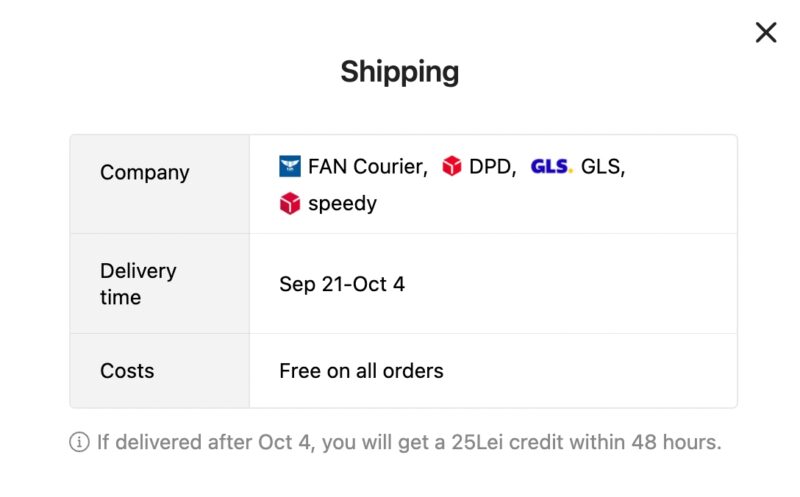
Task: Click the Company row label
Action: pos(144,172)
